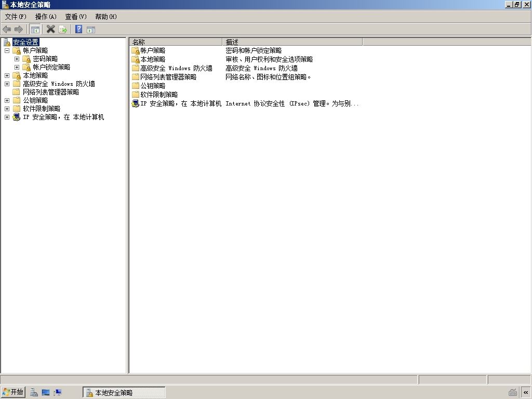Viewport: 532px width, 399px height.
Task: Select 帐户策略 label in the left tree
Action: (x=35, y=50)
